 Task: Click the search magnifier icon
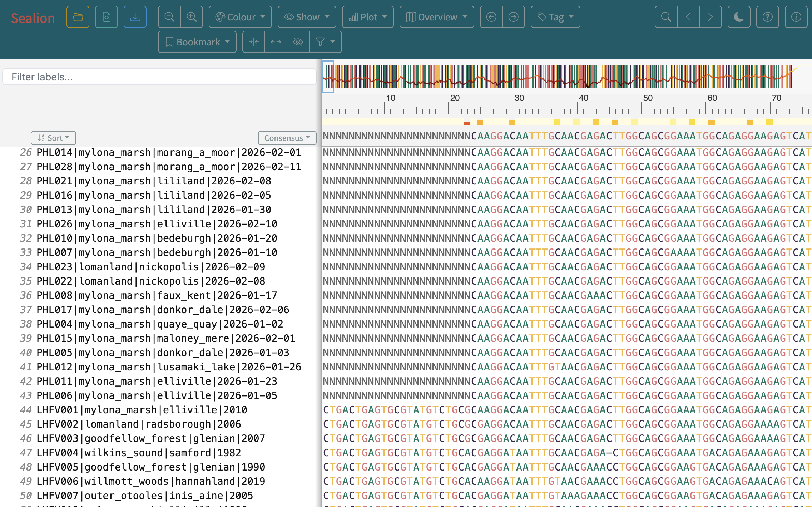tap(666, 17)
